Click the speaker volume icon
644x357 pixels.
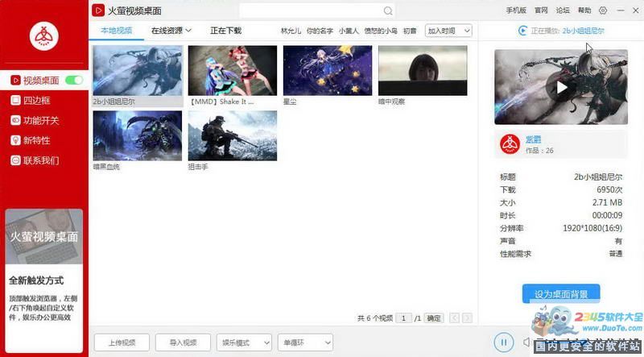coord(526,342)
